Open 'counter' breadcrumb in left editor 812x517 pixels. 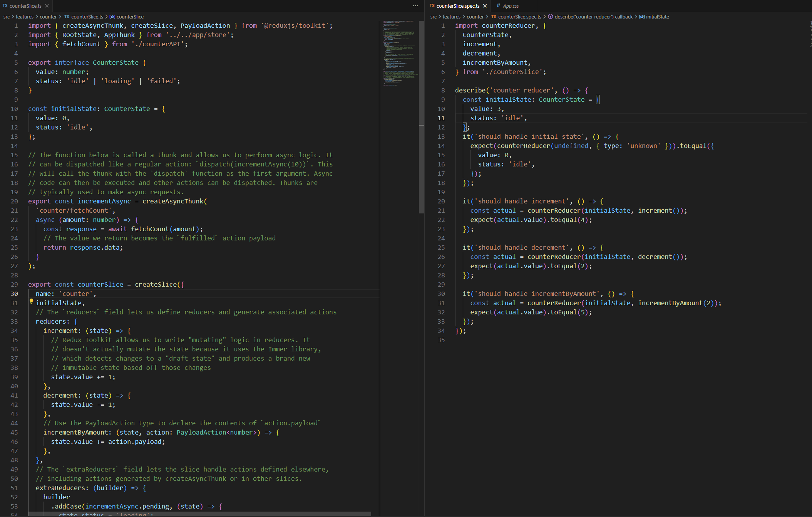click(48, 17)
